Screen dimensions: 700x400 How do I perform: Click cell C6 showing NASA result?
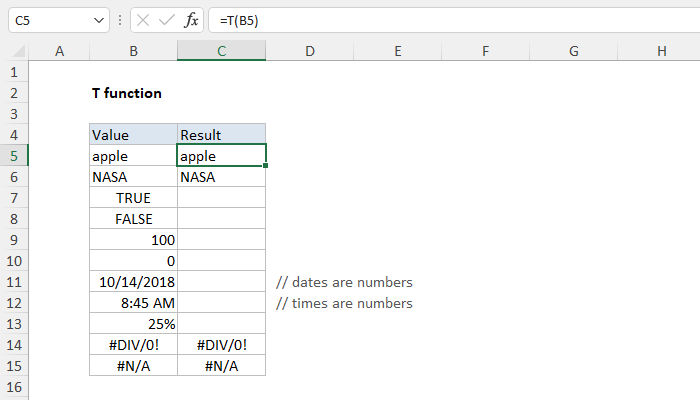(x=221, y=177)
